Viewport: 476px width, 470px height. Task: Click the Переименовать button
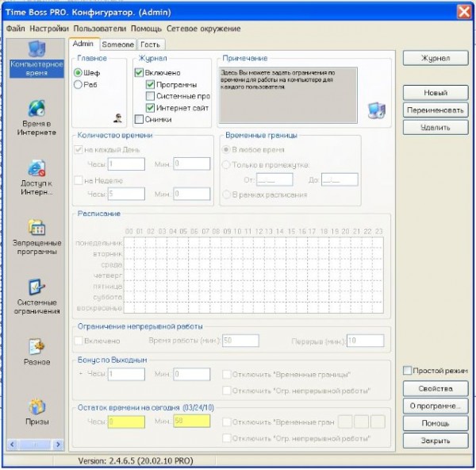click(x=436, y=110)
